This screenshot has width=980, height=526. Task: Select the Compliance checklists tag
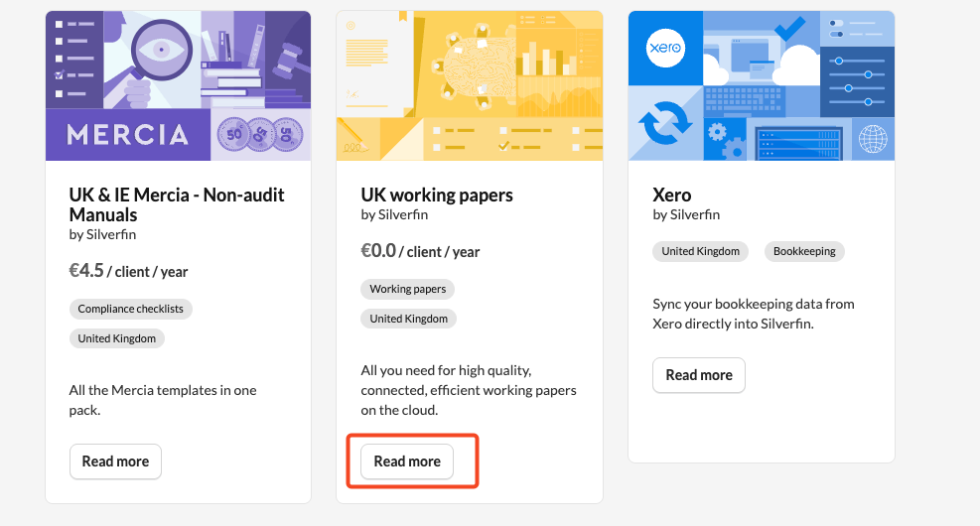point(131,309)
